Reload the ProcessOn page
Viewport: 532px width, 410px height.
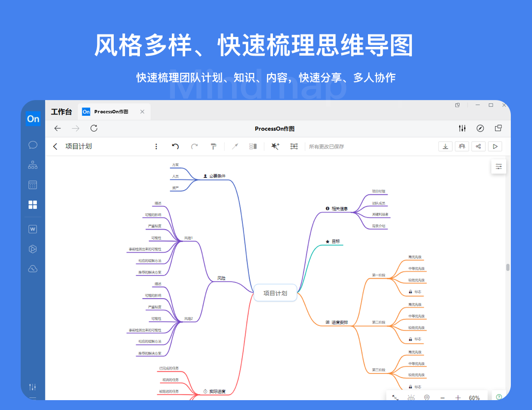[94, 128]
